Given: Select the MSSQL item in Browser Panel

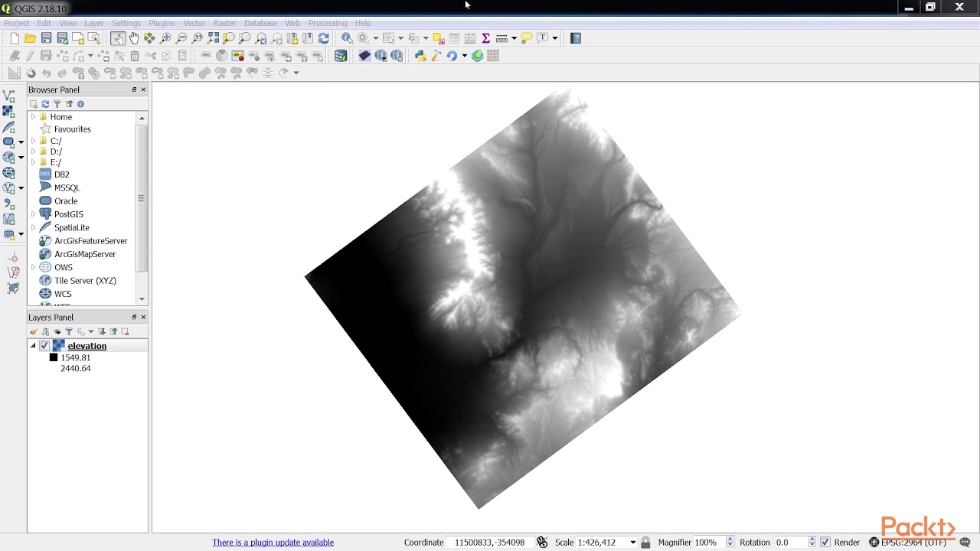Looking at the screenshot, I should click(x=67, y=187).
